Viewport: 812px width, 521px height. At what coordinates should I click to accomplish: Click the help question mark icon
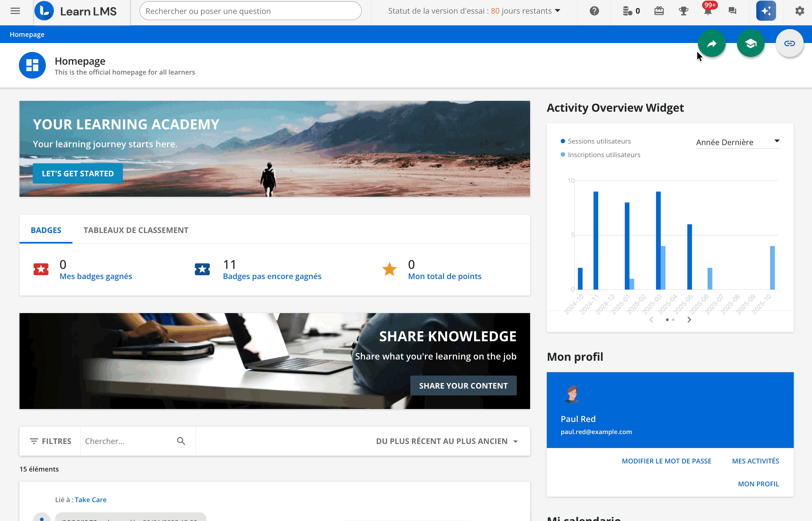point(594,11)
